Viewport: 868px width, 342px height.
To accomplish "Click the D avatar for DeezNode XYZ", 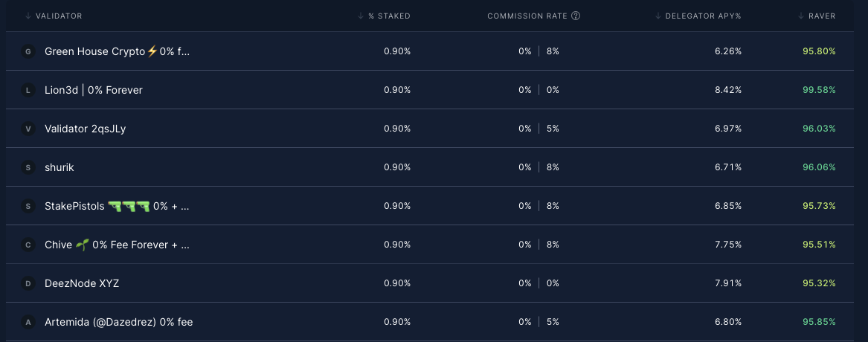I will tap(28, 283).
